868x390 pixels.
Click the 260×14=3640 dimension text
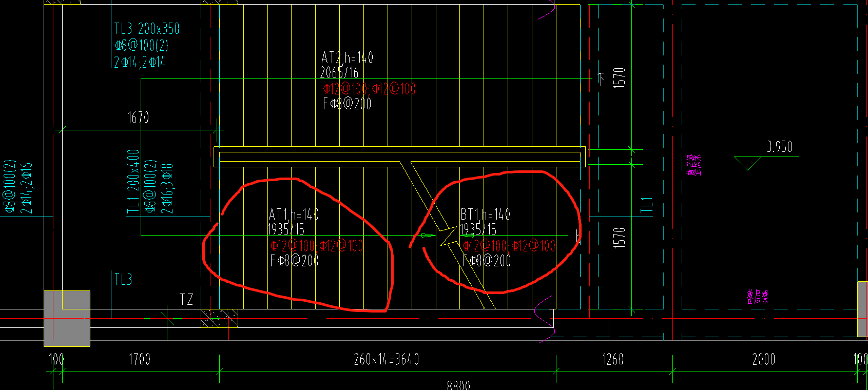click(386, 359)
